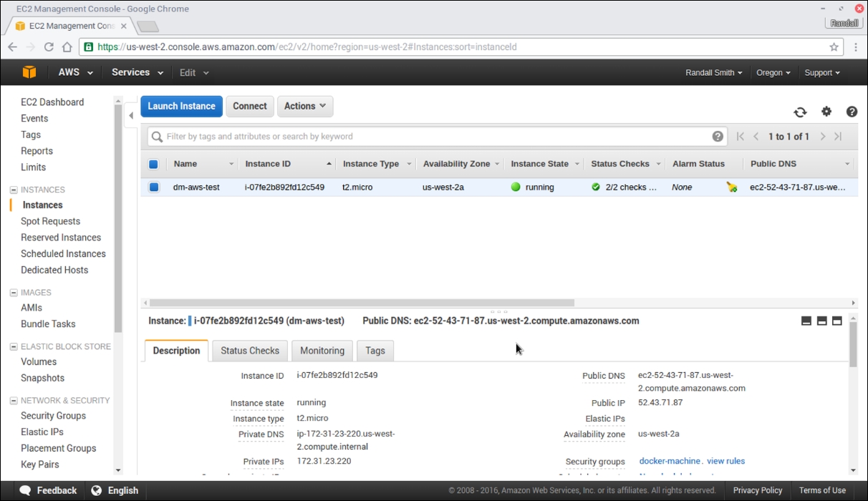The width and height of the screenshot is (868, 501).
Task: Click the help icon inside the filter bar
Action: pyautogui.click(x=718, y=137)
